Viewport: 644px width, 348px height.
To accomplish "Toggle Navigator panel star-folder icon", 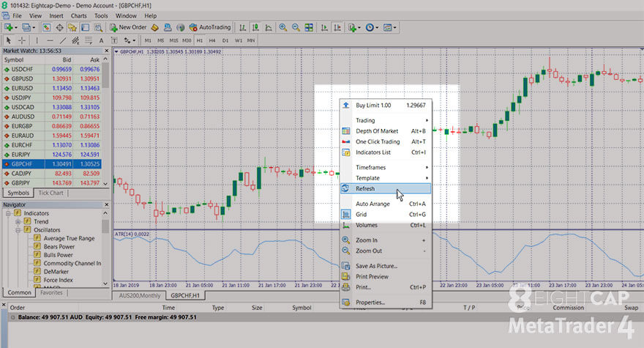I will coord(72,28).
